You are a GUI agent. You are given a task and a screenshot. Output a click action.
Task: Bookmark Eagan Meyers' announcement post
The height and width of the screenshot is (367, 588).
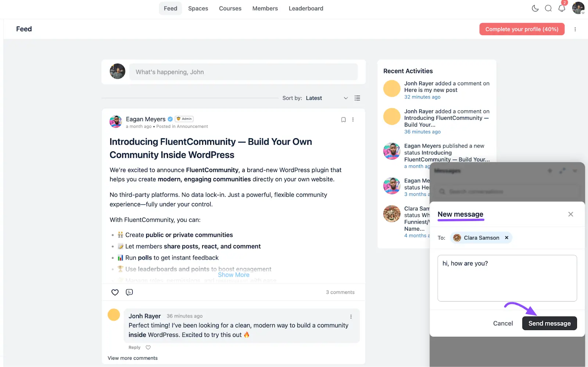(343, 120)
